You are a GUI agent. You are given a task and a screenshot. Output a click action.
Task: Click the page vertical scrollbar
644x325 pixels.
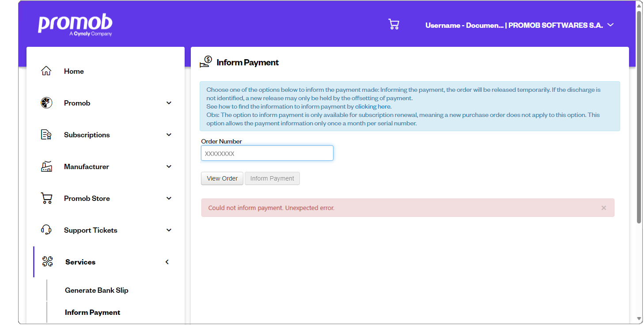pyautogui.click(x=639, y=117)
